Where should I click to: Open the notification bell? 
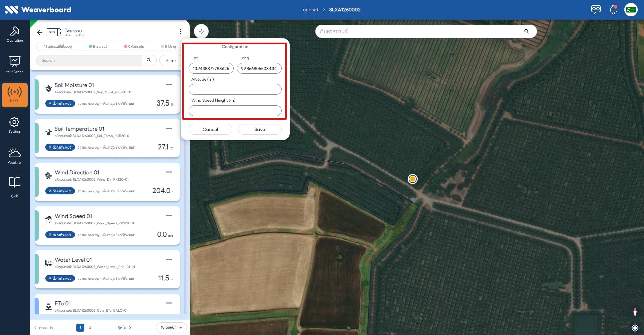click(x=613, y=9)
